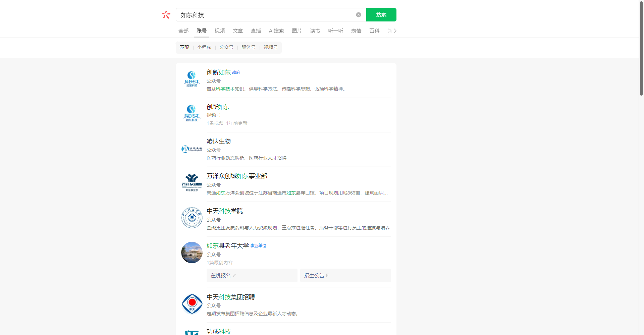Click 万洋众创城如东事业部 logo
Screen dimensions: 644x335
point(192,183)
